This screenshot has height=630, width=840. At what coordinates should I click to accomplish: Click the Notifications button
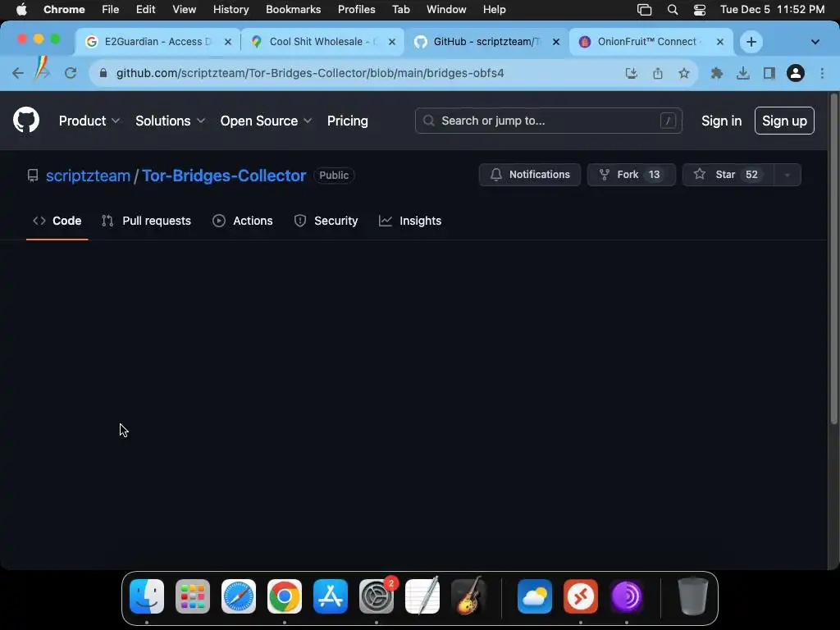click(529, 175)
